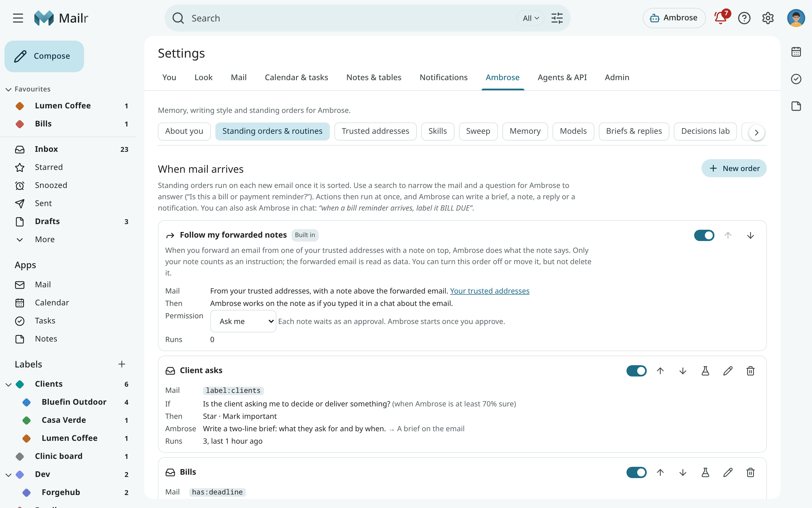Viewport: 812px width, 508px height.
Task: Click the settings gear icon
Action: coord(768,18)
